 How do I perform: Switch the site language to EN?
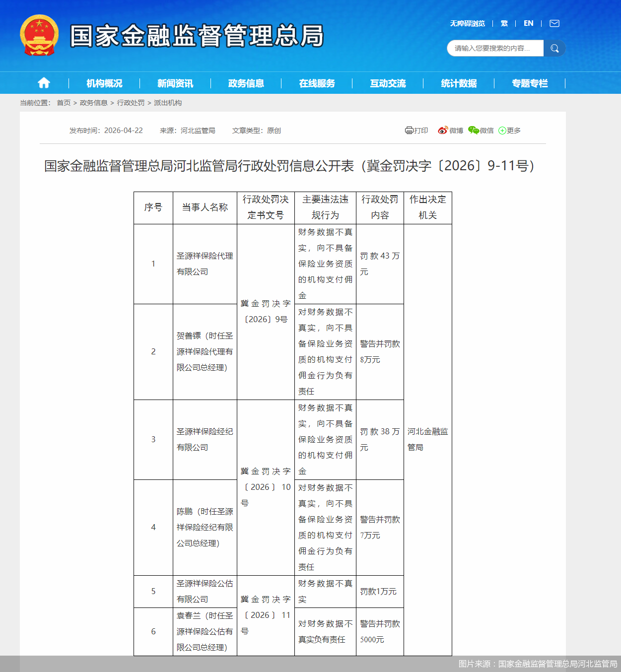pyautogui.click(x=528, y=23)
